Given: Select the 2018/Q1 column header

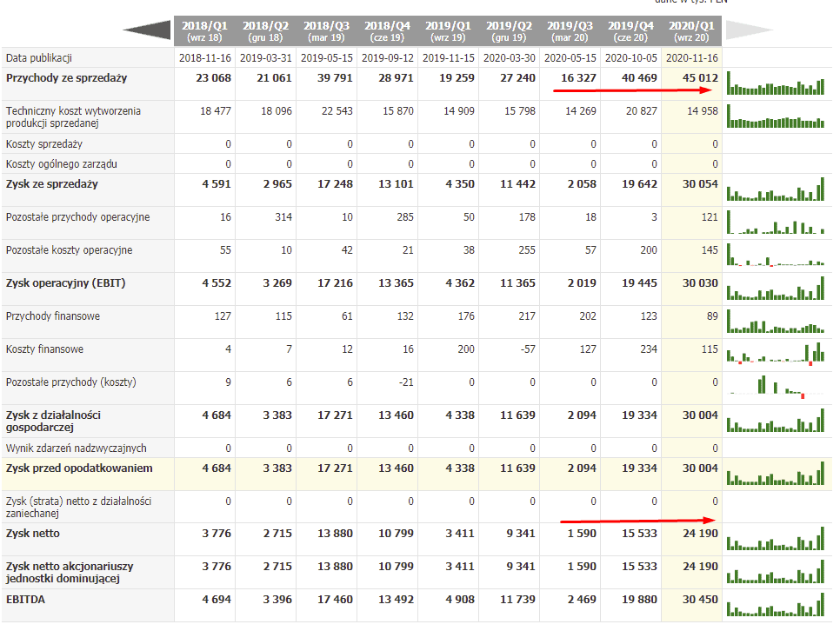Looking at the screenshot, I should pos(203,31).
